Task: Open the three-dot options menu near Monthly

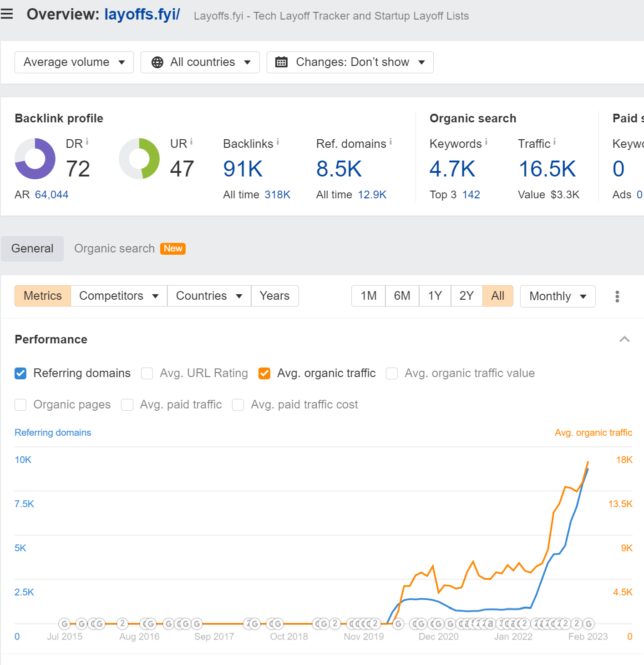Action: (x=617, y=296)
